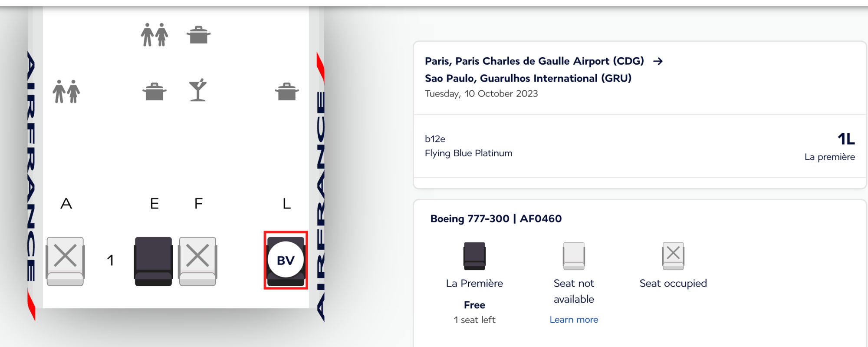
Task: Select the passenger b12e Flying Blue Platinum row
Action: pos(640,146)
